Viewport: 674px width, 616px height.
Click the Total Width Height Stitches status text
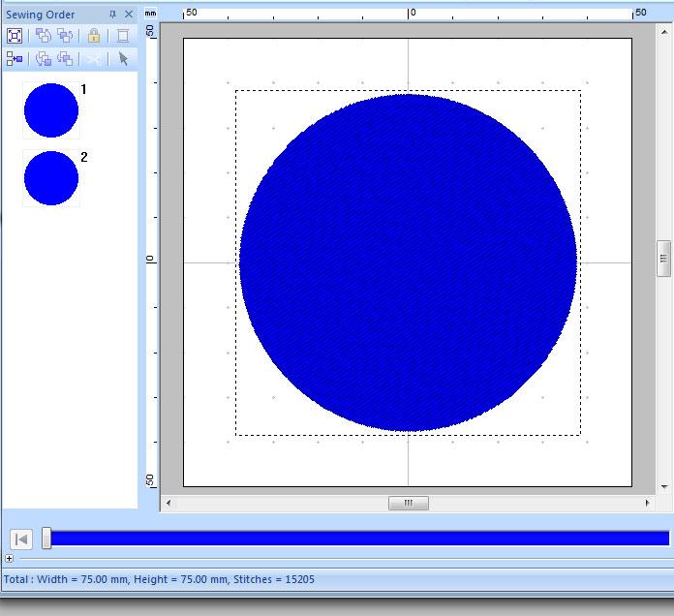coord(159,579)
